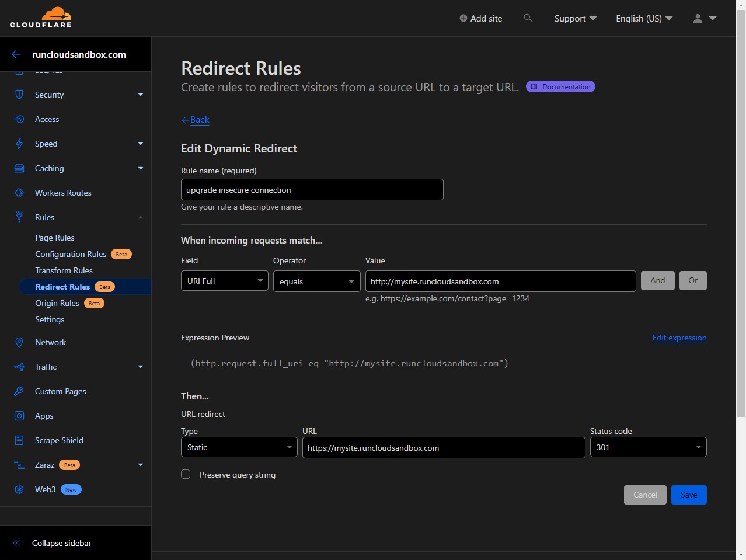Enable the Preserve query string checkbox

(186, 474)
